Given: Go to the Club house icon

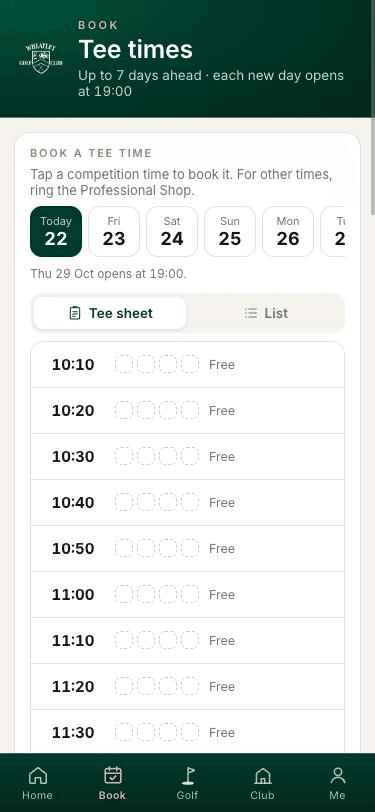Looking at the screenshot, I should 263,775.
